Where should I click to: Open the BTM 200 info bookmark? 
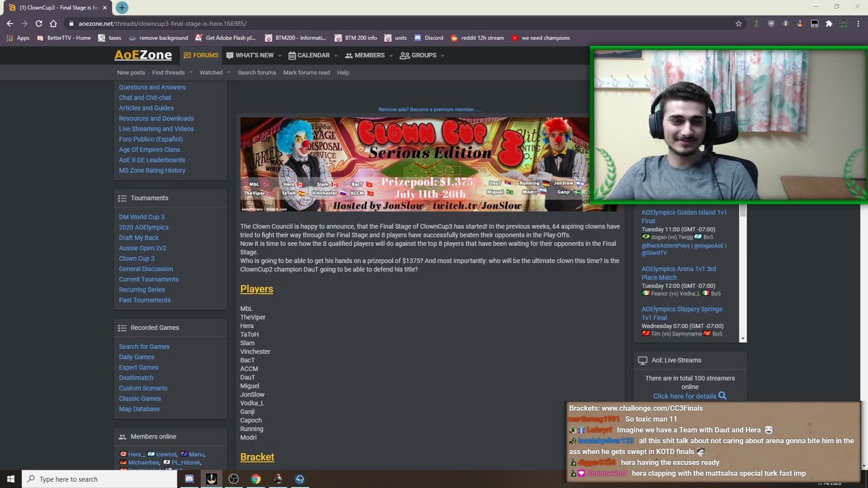355,38
